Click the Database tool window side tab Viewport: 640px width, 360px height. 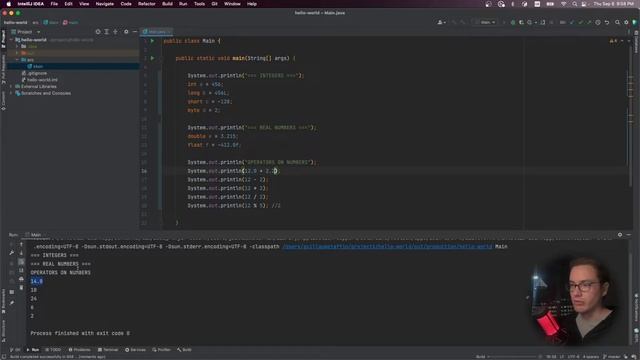[636, 43]
